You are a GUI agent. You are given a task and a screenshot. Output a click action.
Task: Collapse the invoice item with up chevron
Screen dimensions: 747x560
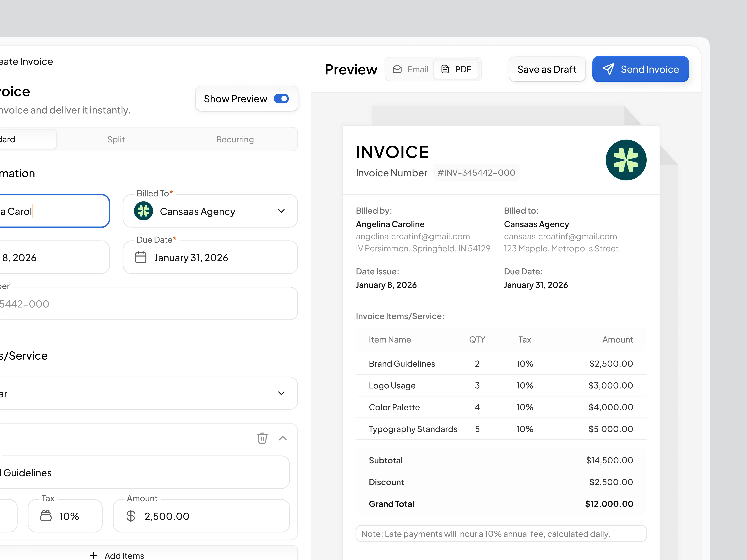click(283, 438)
